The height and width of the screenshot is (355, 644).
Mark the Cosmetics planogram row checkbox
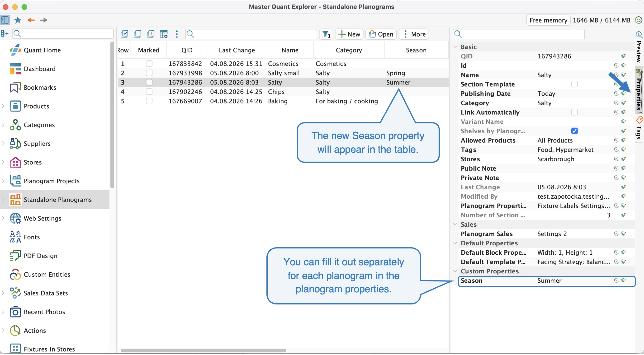pos(149,64)
